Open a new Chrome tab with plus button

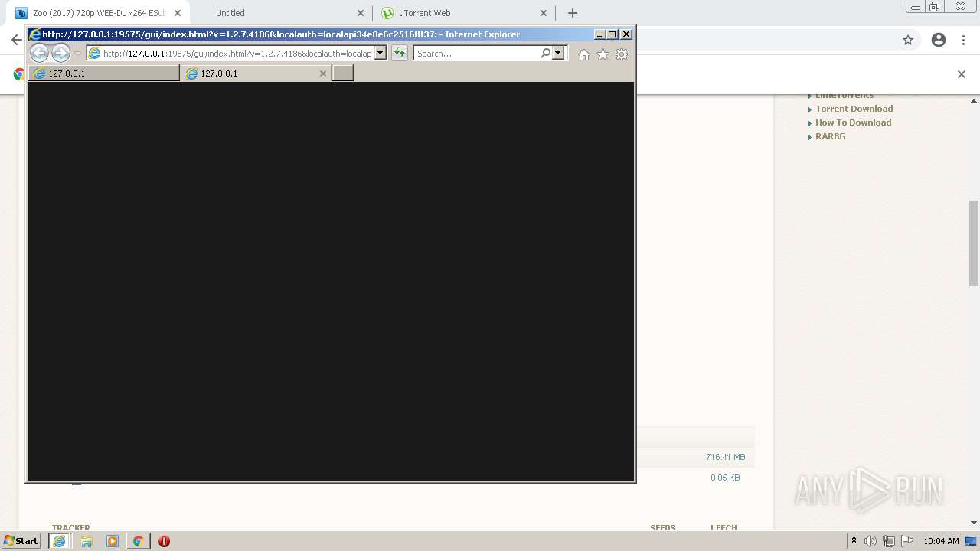(573, 13)
